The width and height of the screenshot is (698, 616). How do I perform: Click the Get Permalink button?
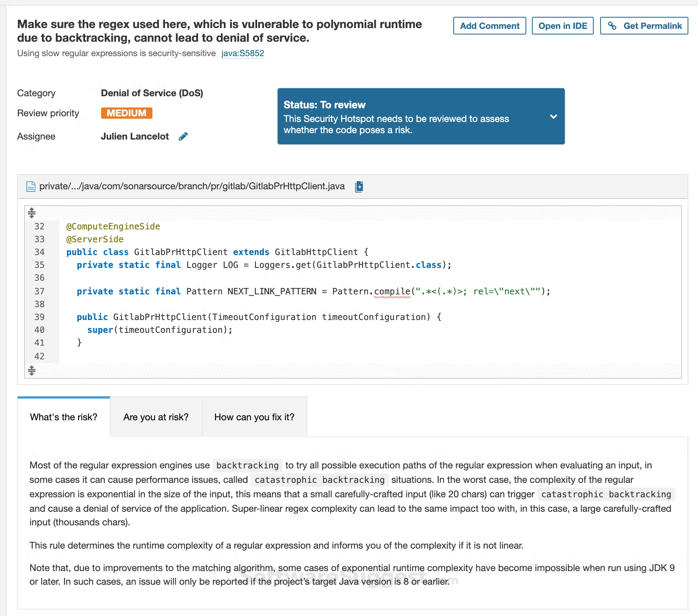point(644,25)
